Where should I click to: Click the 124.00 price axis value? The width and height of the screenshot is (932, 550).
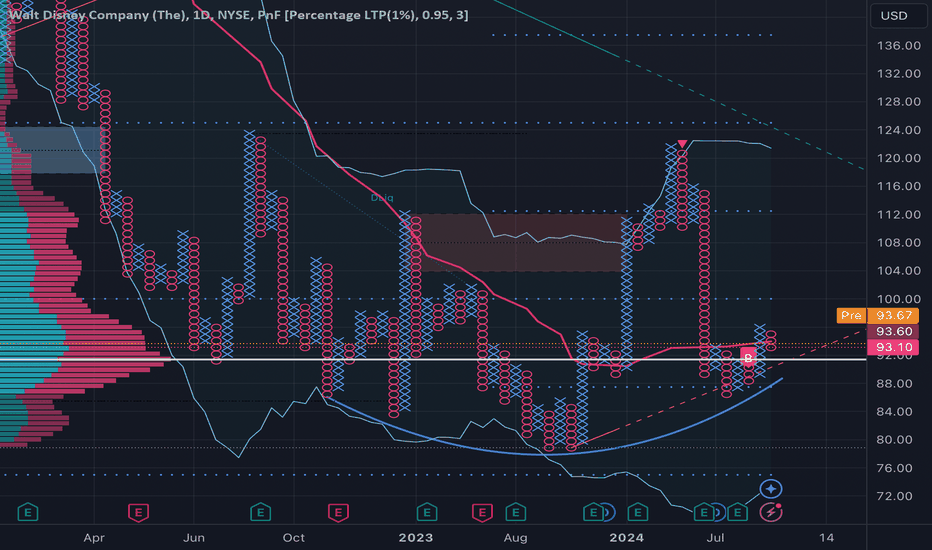tap(898, 130)
